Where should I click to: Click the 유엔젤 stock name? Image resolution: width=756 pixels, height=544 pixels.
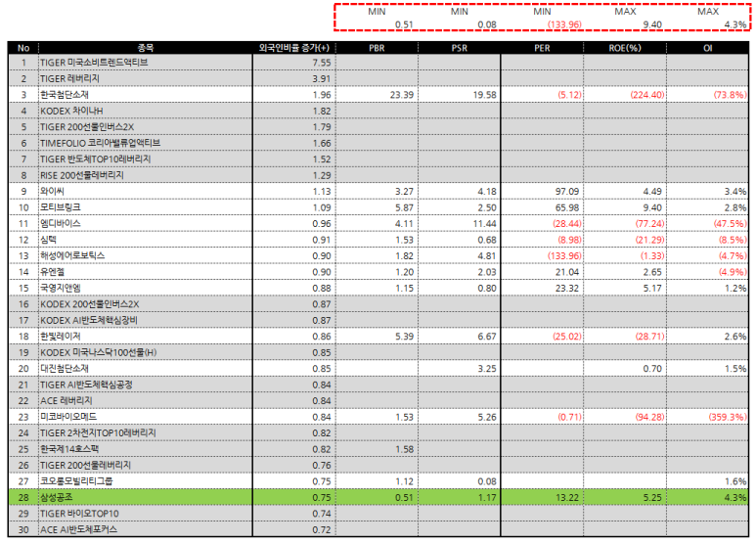[52, 272]
